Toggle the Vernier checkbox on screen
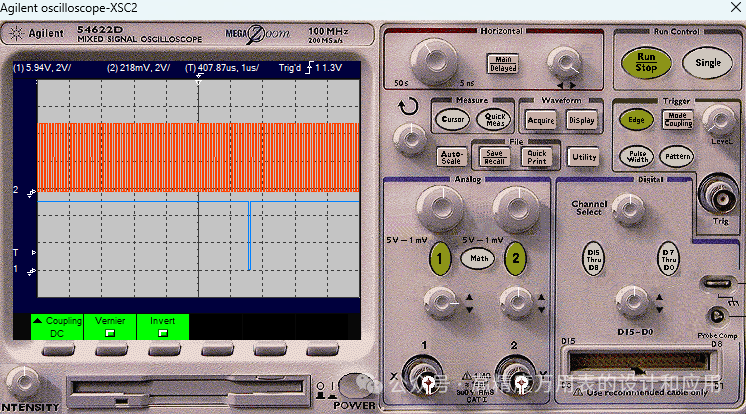This screenshot has width=746, height=414. (x=110, y=333)
